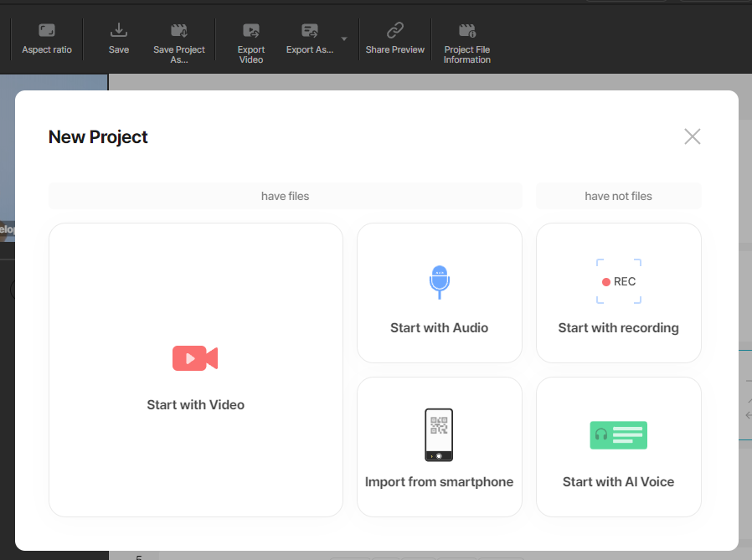752x560 pixels.
Task: Open Share Preview link icon
Action: click(x=395, y=32)
